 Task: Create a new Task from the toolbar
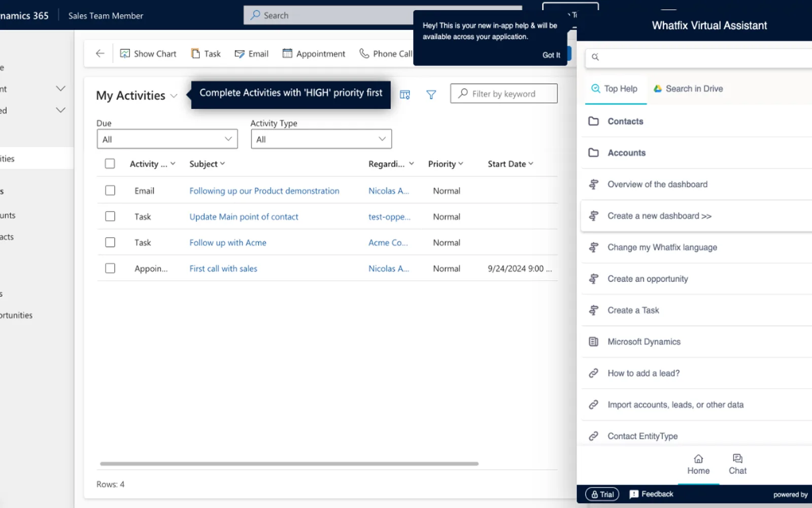[206, 53]
